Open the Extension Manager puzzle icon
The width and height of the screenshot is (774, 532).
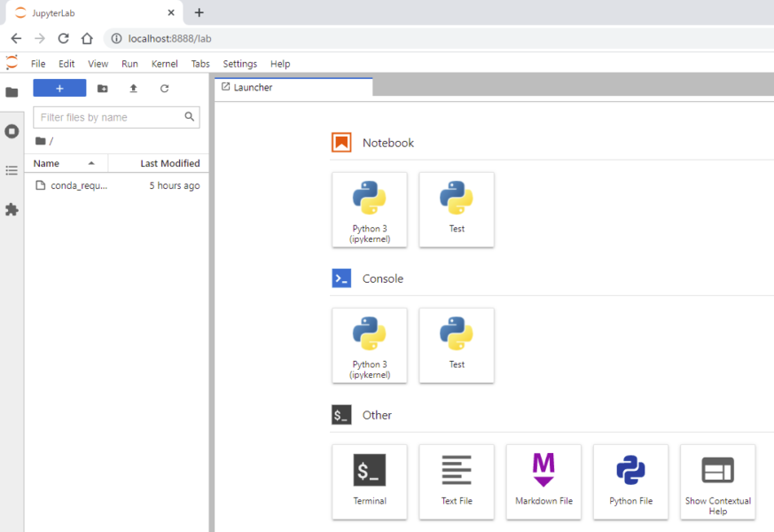12,210
